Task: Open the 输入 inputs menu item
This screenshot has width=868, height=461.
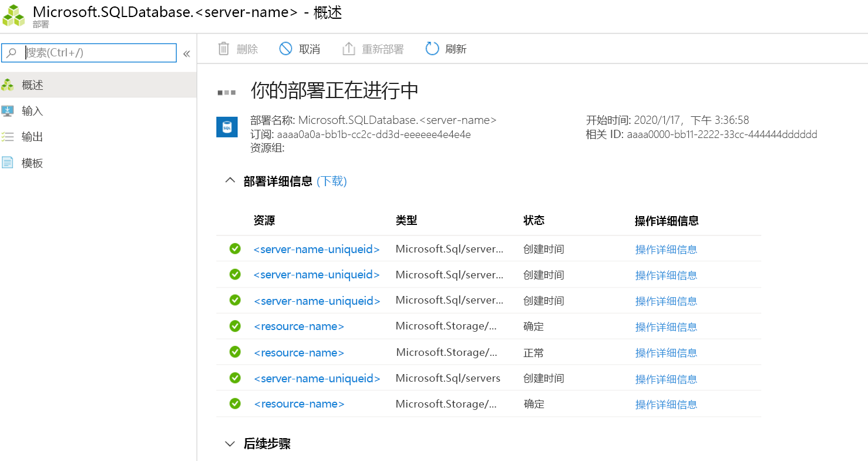Action: (x=98, y=111)
